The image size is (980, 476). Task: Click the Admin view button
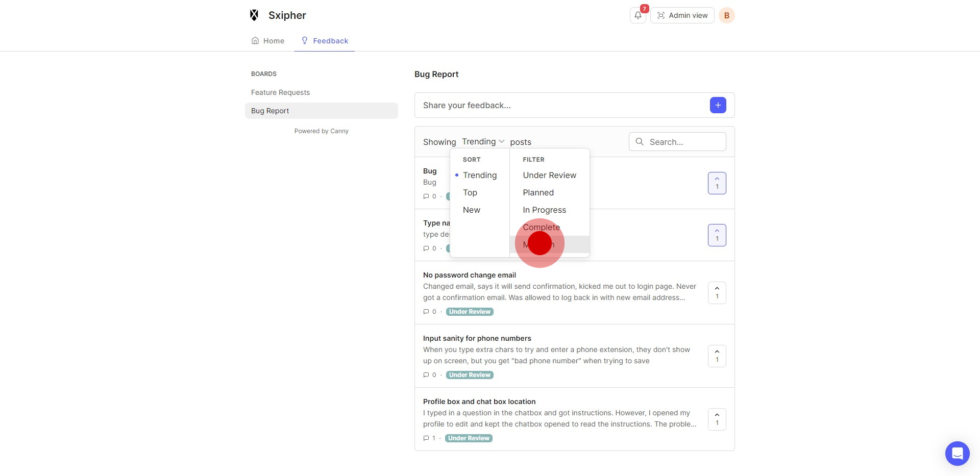coord(682,15)
